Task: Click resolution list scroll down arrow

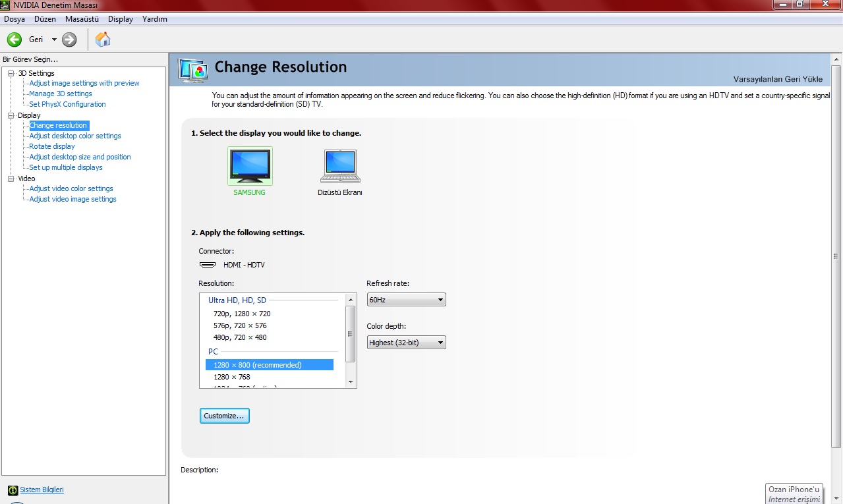Action: click(351, 382)
